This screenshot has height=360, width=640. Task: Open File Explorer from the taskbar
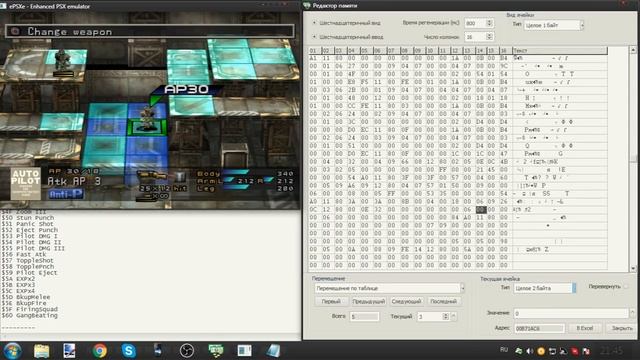tap(41, 351)
